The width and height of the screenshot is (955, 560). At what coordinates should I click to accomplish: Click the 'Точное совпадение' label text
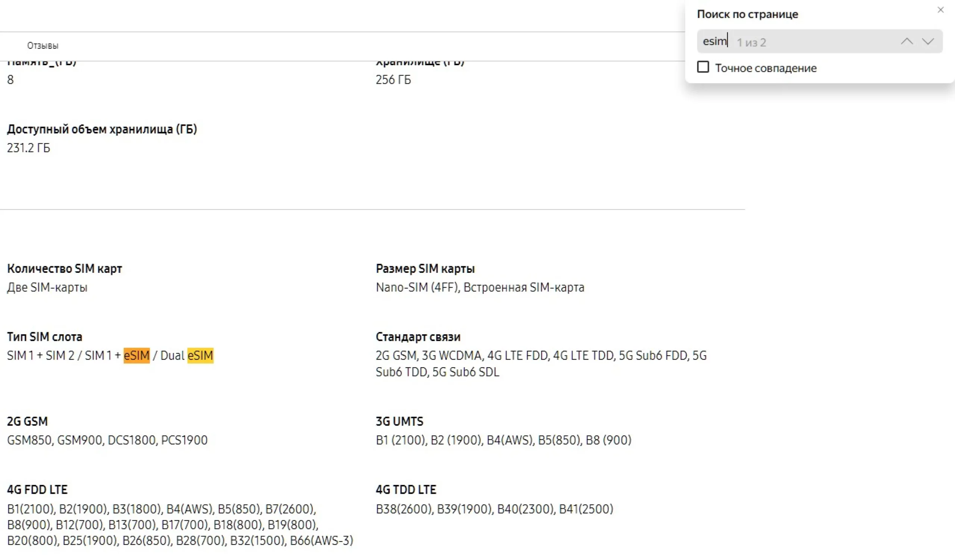(x=765, y=68)
